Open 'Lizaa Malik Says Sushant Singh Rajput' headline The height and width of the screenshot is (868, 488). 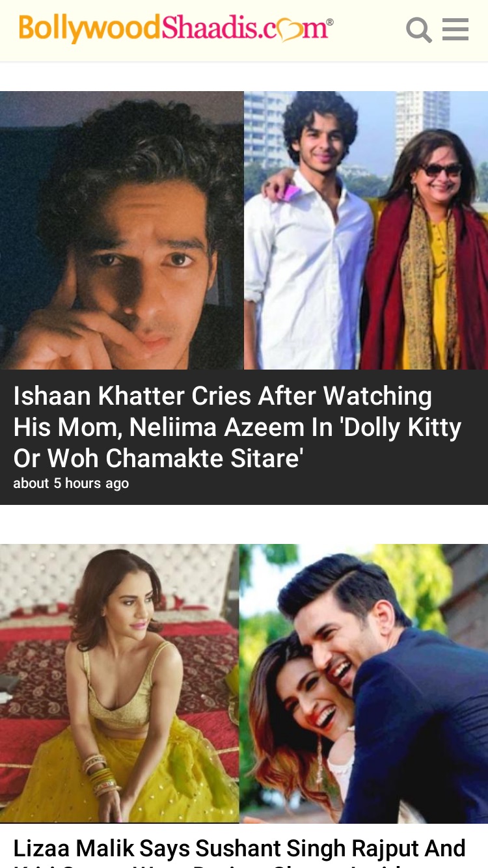click(x=239, y=848)
